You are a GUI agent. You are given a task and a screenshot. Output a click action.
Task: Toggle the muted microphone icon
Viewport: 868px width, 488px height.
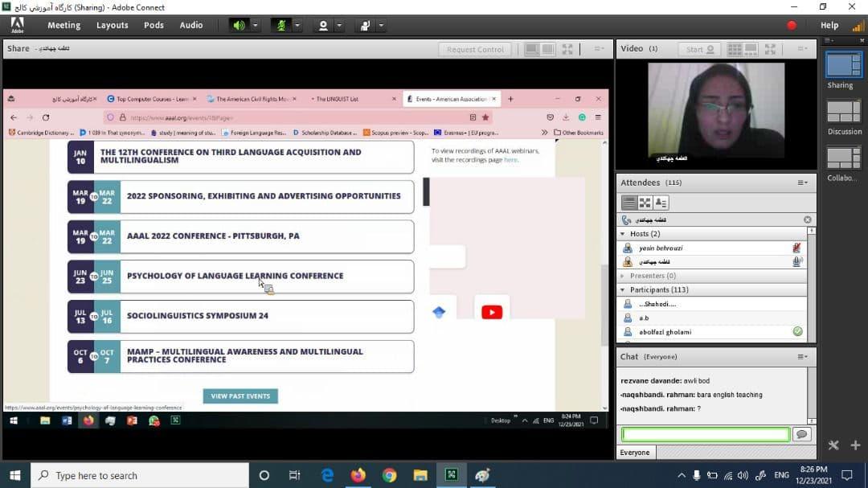(281, 26)
